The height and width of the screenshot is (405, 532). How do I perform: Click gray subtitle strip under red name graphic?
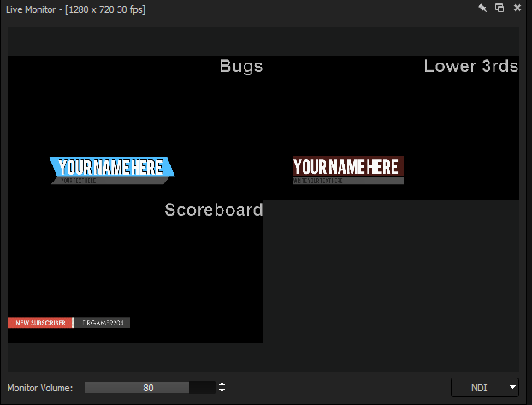[x=347, y=181]
